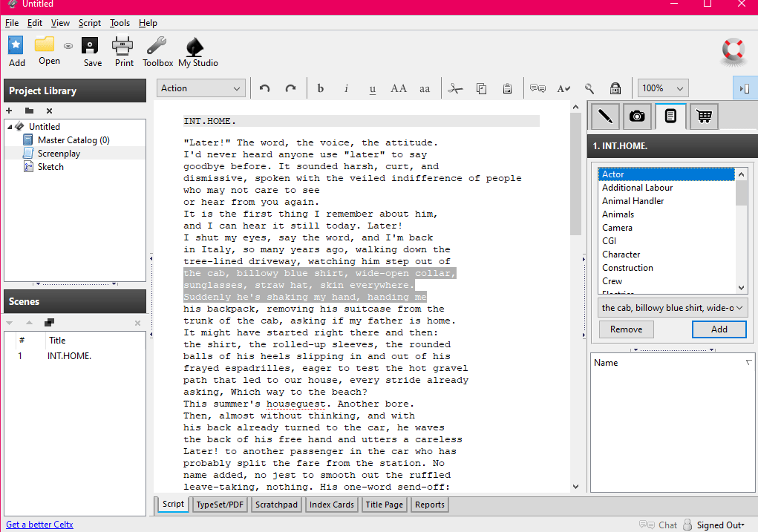758x532 pixels.
Task: Toggle the right sidebar panel button
Action: pos(745,88)
